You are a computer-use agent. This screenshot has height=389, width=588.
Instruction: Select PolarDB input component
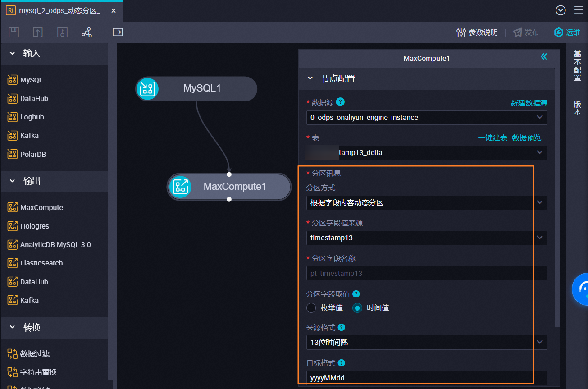[27, 154]
